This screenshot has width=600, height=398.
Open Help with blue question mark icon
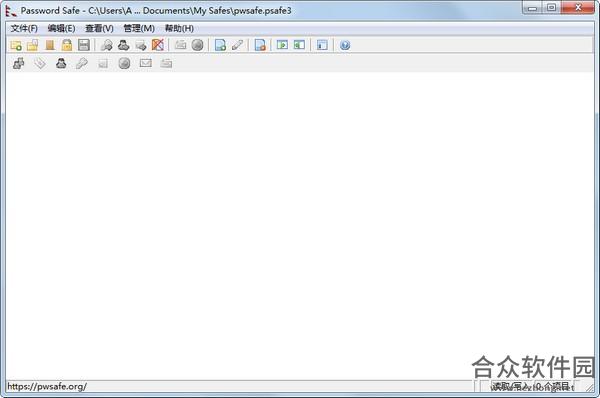click(x=345, y=46)
